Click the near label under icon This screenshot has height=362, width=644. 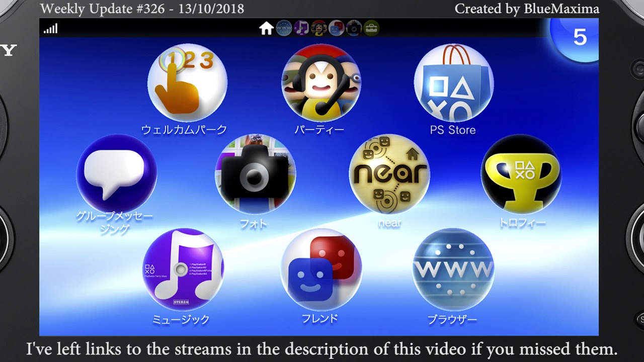coord(389,223)
